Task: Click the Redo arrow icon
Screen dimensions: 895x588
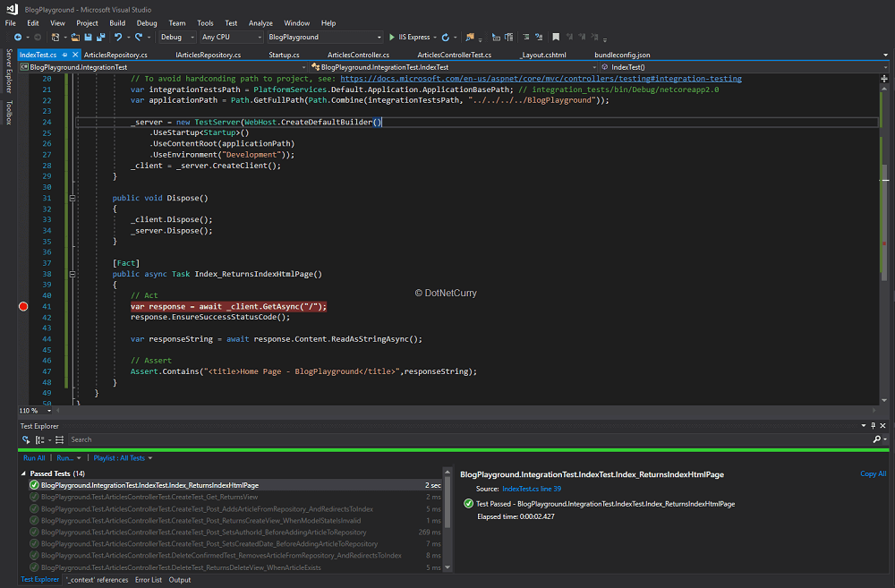Action: click(138, 37)
